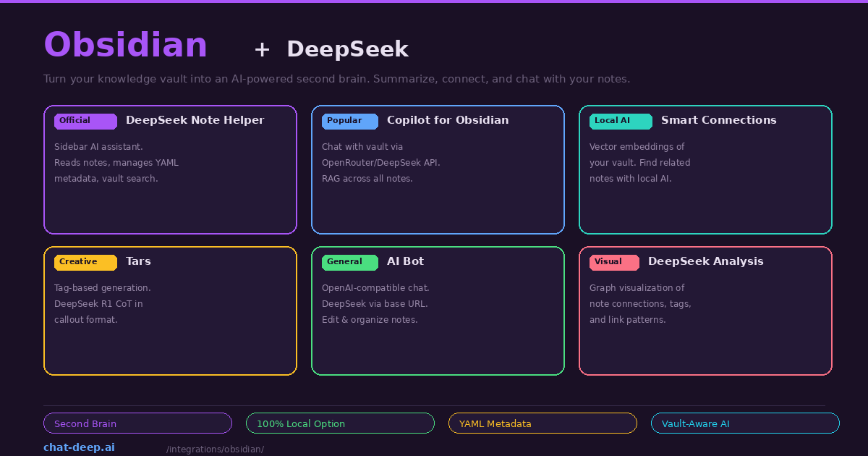The width and height of the screenshot is (868, 456).
Task: Click the General badge on AI Bot card
Action: coord(349,262)
